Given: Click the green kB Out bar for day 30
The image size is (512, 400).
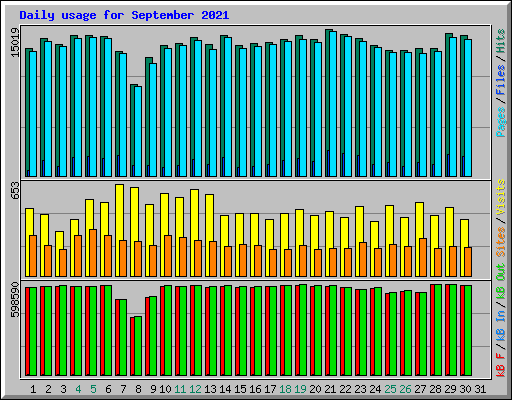Looking at the screenshot, I should click(468, 331).
